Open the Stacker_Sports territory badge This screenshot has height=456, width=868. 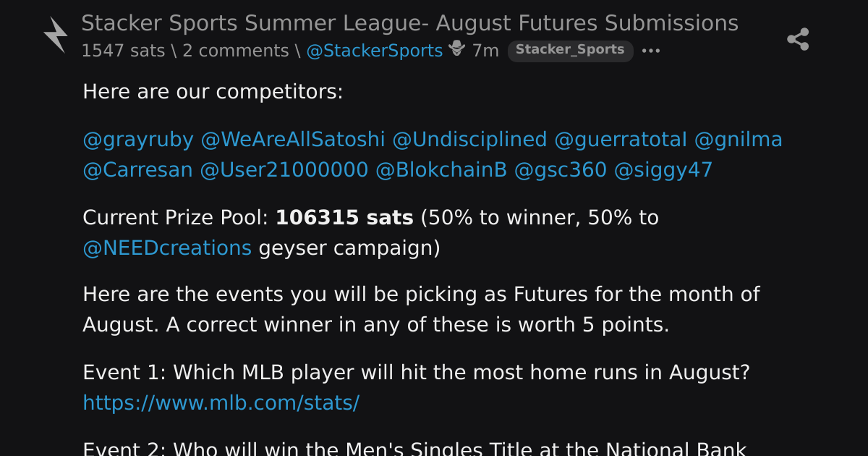[x=570, y=50]
